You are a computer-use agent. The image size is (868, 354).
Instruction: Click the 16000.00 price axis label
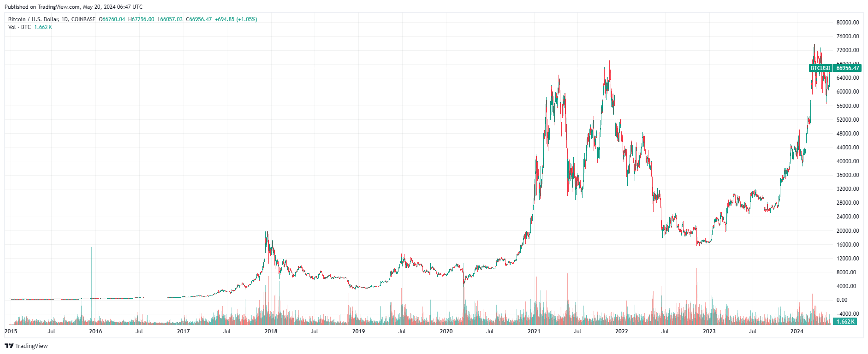[x=848, y=245]
